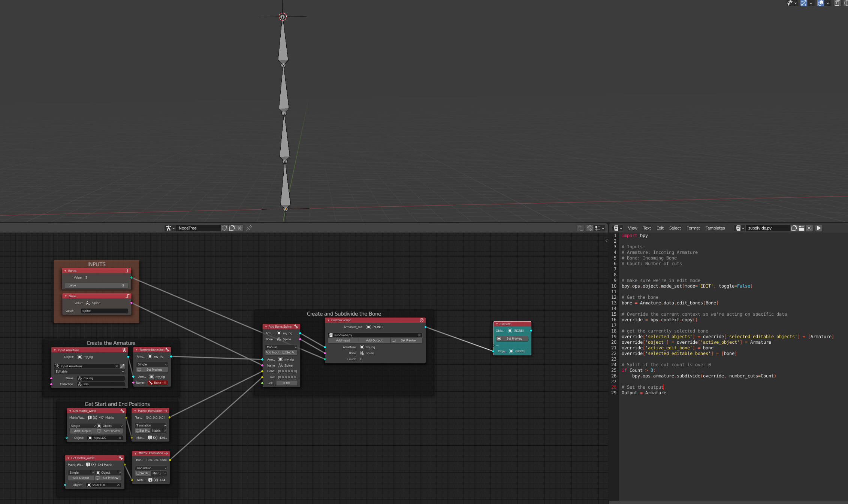The height and width of the screenshot is (504, 848).
Task: Toggle the viewport gizmos button
Action: (x=803, y=3)
